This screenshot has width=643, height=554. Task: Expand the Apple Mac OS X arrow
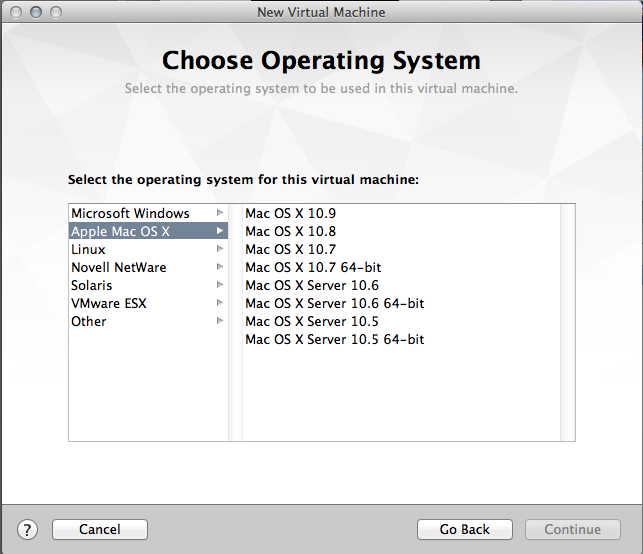click(x=220, y=231)
